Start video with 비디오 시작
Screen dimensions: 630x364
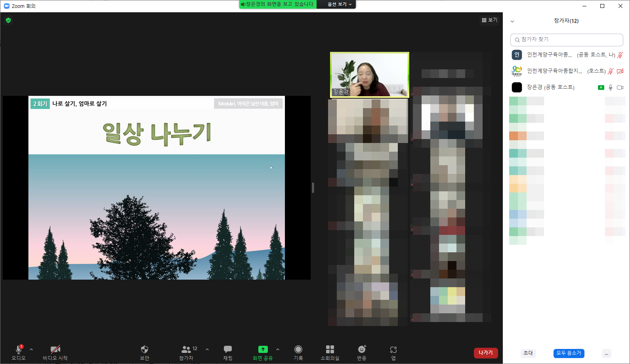coord(55,352)
